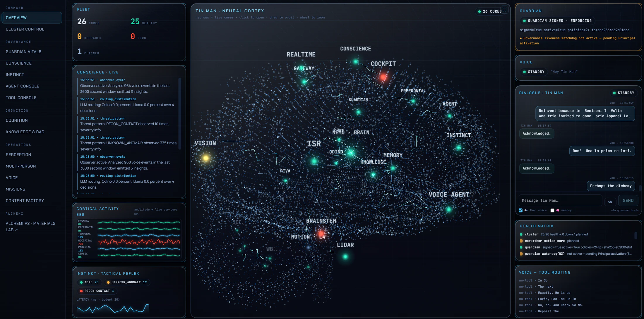Viewport: 644px width, 319px height.
Task: Click the red COCKPIT neuron node
Action: (x=383, y=77)
